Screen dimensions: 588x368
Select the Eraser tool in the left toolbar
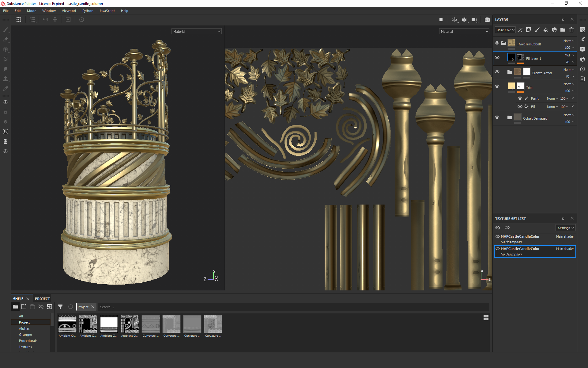coord(6,40)
